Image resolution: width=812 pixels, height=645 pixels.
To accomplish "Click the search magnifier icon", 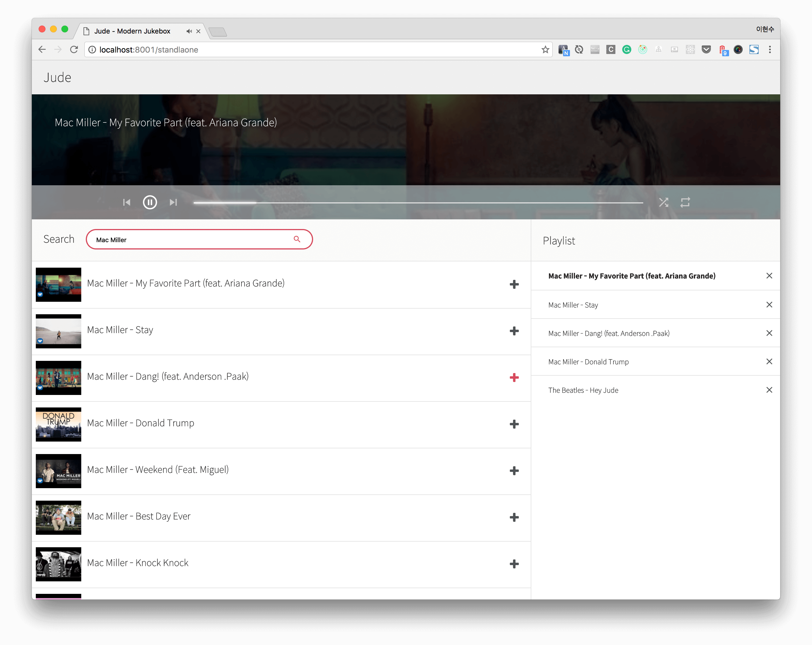I will click(x=297, y=239).
